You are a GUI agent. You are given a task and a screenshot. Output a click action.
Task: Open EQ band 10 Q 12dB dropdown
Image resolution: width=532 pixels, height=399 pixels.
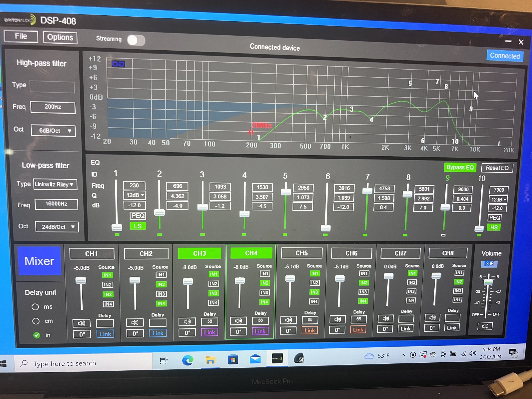498,199
